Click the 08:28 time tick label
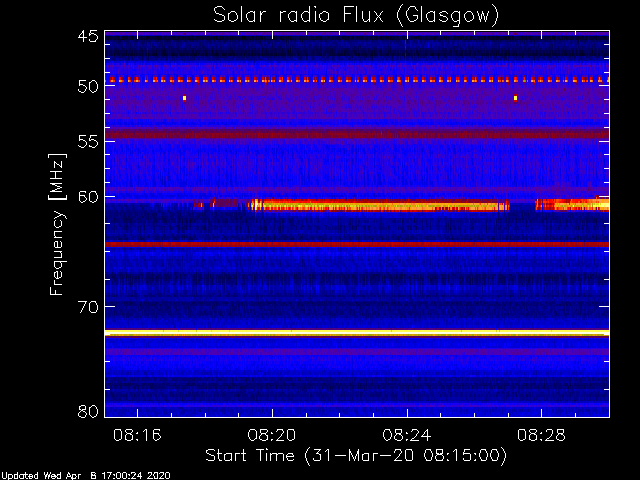Screen dimensions: 640x480 pos(541,435)
